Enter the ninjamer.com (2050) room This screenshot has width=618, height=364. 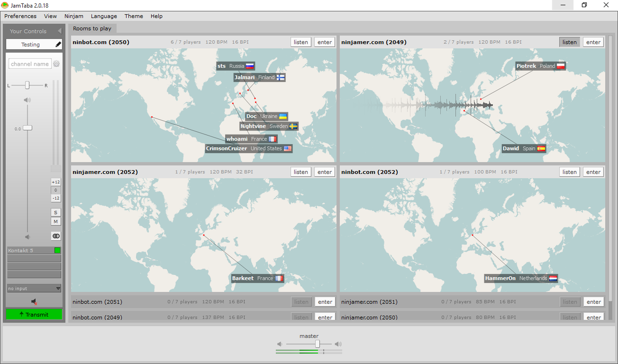(x=593, y=317)
